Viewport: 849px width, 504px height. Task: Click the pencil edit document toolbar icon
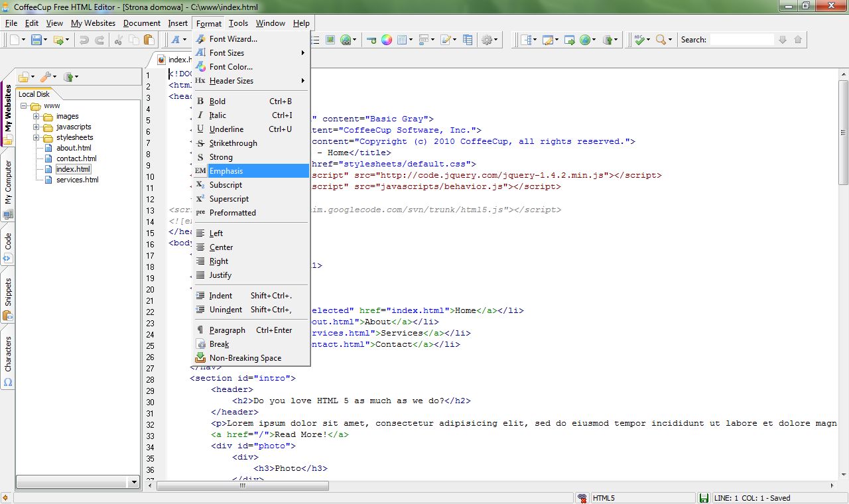pos(446,40)
